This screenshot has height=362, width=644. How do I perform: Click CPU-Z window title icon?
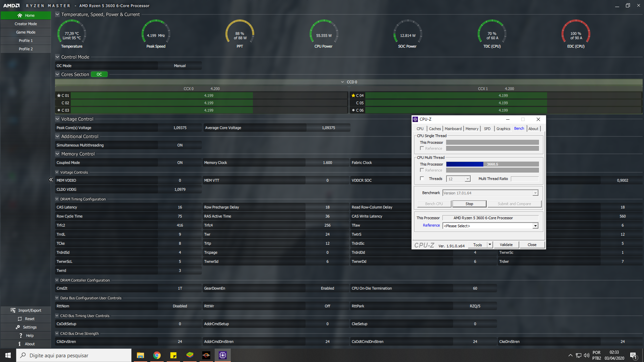point(415,119)
